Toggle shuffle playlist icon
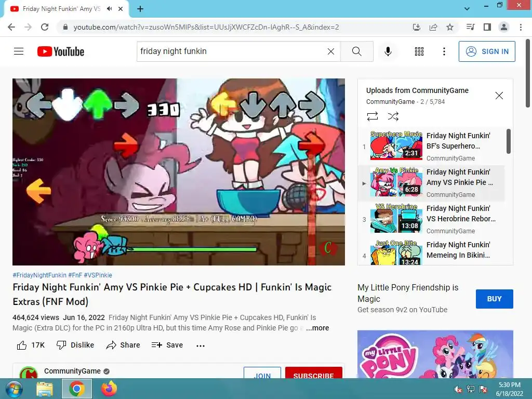The width and height of the screenshot is (532, 399). [393, 117]
